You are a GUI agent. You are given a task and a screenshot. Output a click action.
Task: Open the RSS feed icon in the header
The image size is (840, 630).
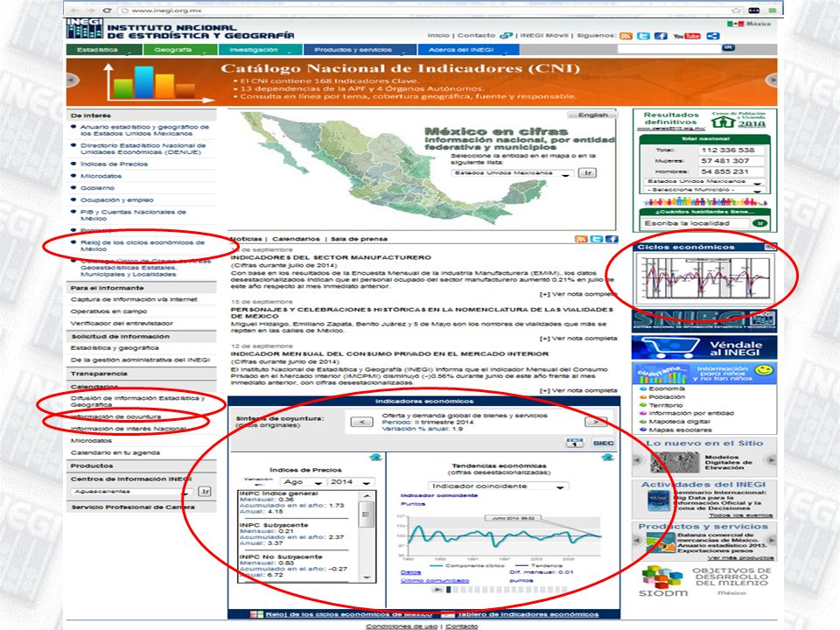point(626,36)
